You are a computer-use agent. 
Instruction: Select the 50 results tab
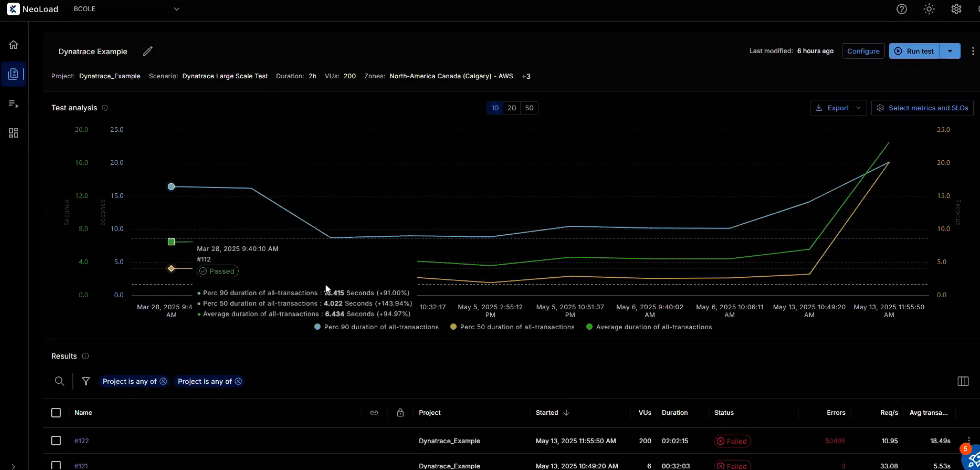pos(529,108)
